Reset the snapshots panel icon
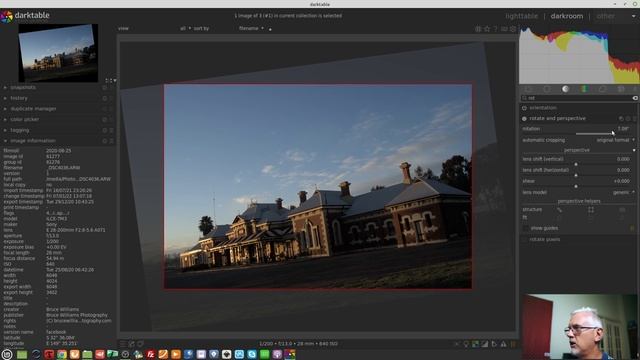The height and width of the screenshot is (360, 640). click(x=105, y=88)
